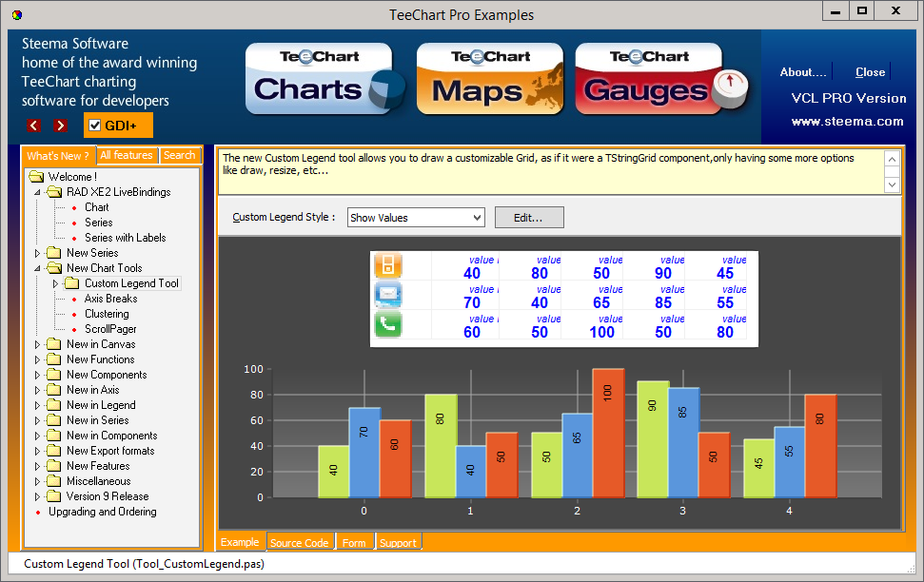Open the TeeChart Charts banner
Image resolution: width=924 pixels, height=582 pixels.
[324, 79]
